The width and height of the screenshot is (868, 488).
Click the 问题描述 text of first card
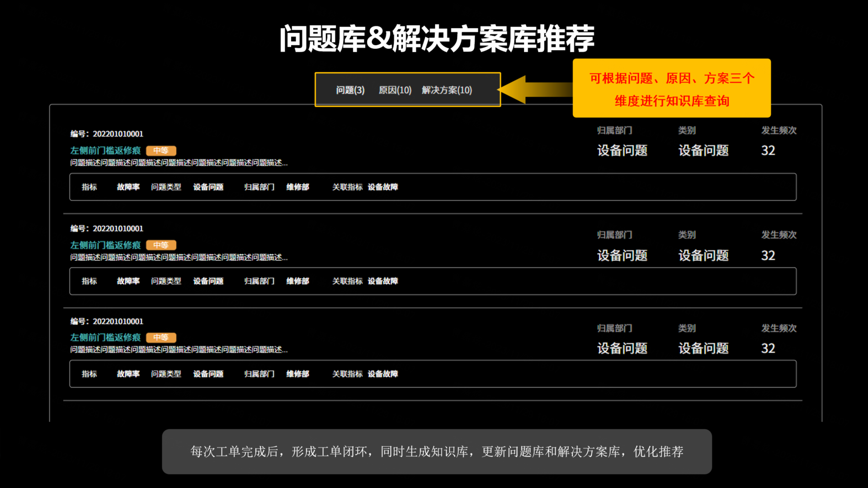179,163
